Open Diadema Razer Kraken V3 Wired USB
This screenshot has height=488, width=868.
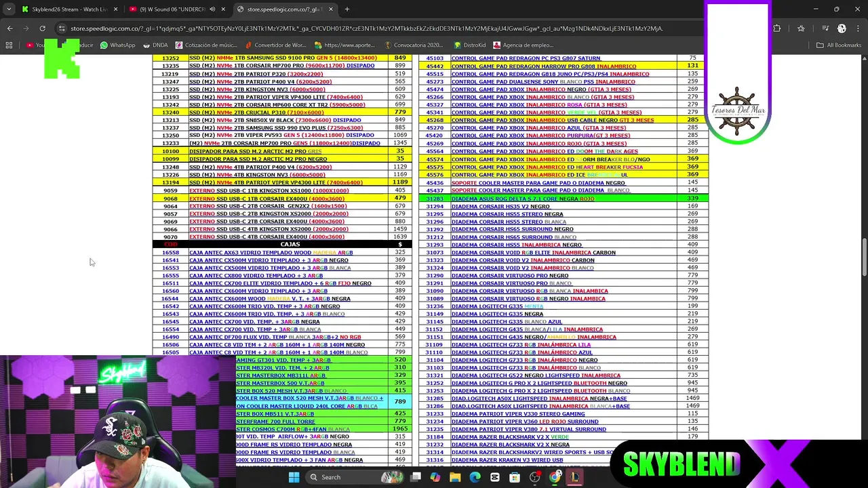507,460
